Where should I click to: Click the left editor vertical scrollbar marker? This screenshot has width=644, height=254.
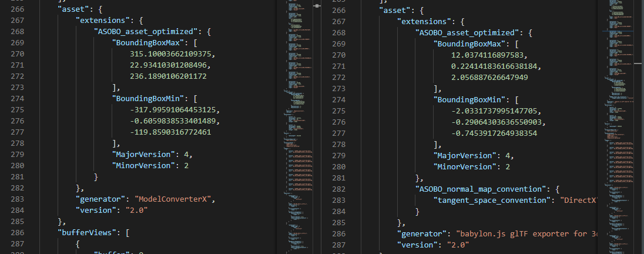pyautogui.click(x=318, y=5)
